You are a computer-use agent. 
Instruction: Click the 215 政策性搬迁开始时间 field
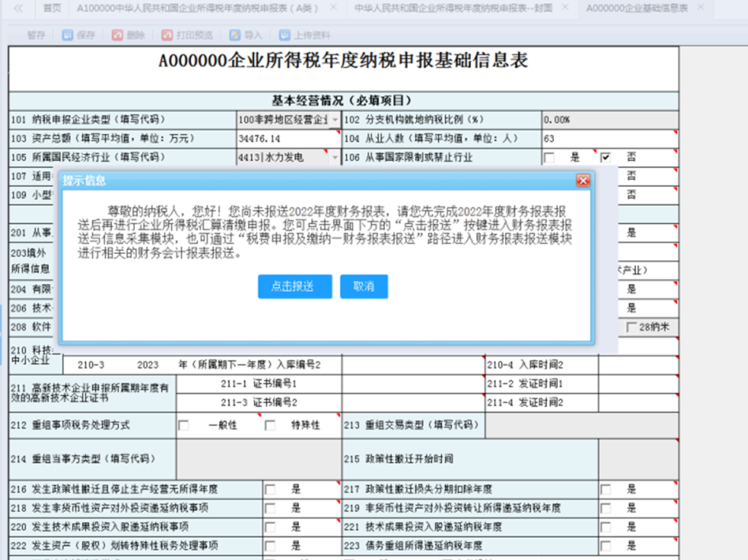pyautogui.click(x=639, y=460)
